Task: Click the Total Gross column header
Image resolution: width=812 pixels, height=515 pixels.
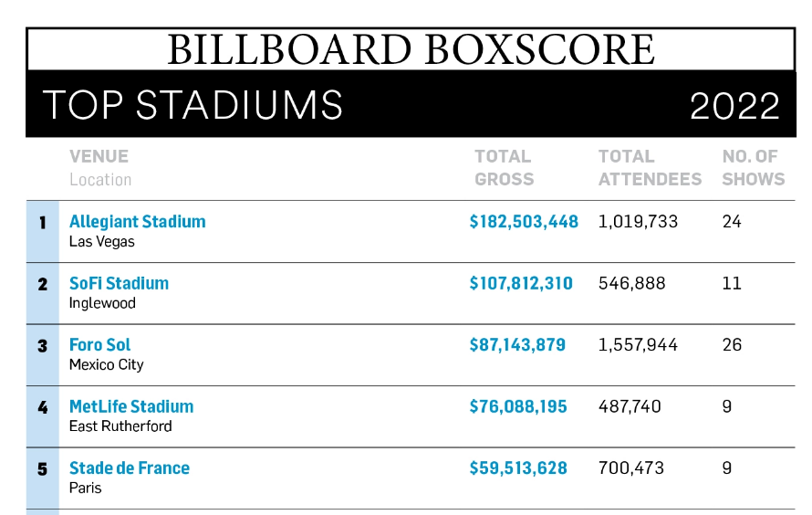Action: pos(504,168)
